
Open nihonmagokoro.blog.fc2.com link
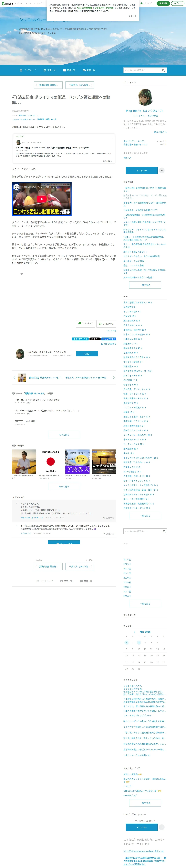click(x=144, y=851)
